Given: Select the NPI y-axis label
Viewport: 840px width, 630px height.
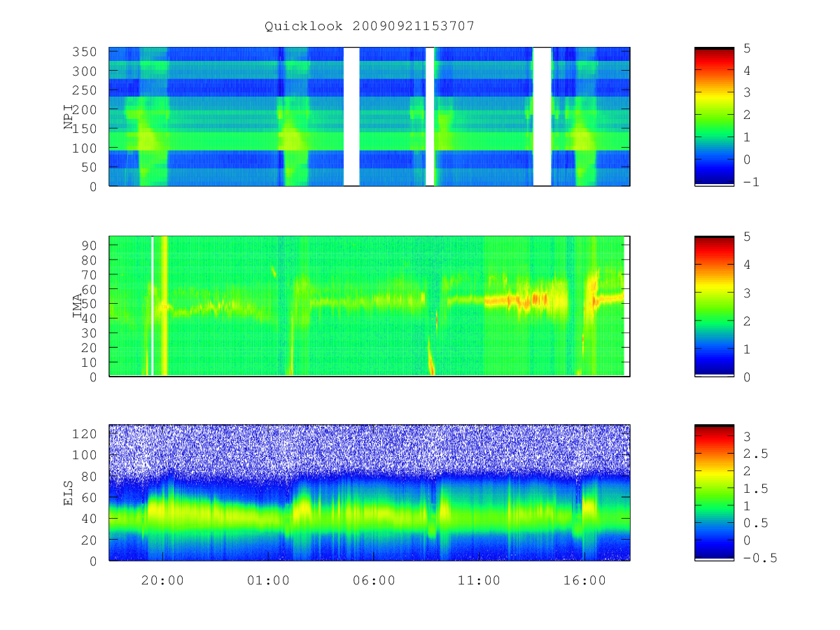Looking at the screenshot, I should click(x=69, y=117).
